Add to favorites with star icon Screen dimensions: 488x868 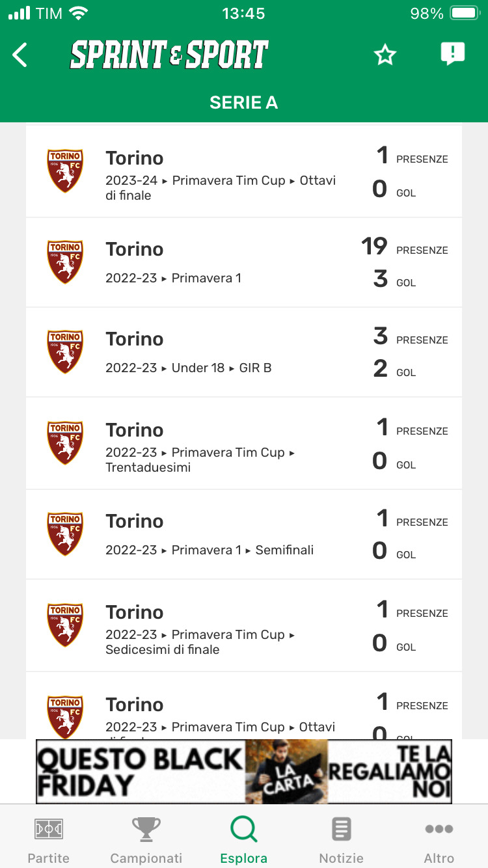click(385, 55)
